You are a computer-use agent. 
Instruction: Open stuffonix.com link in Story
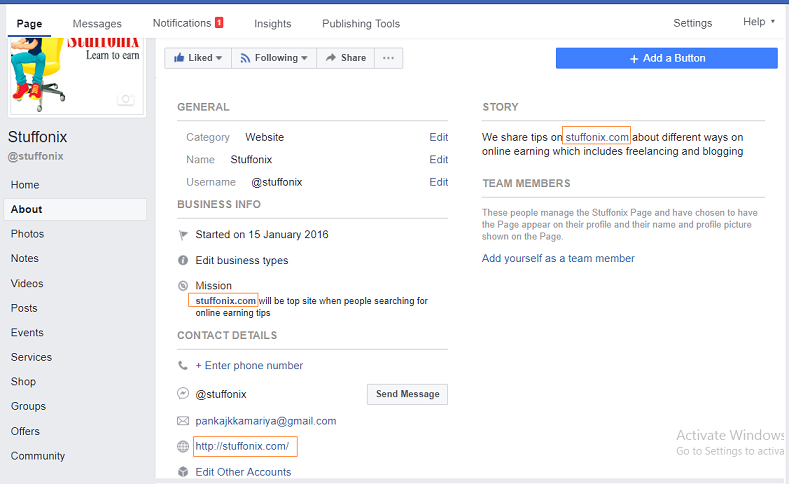pos(597,137)
